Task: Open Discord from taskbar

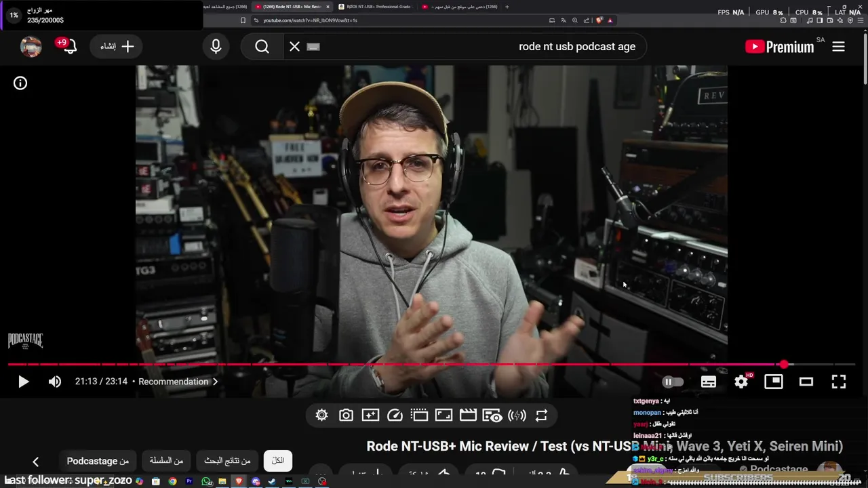Action: tap(256, 481)
